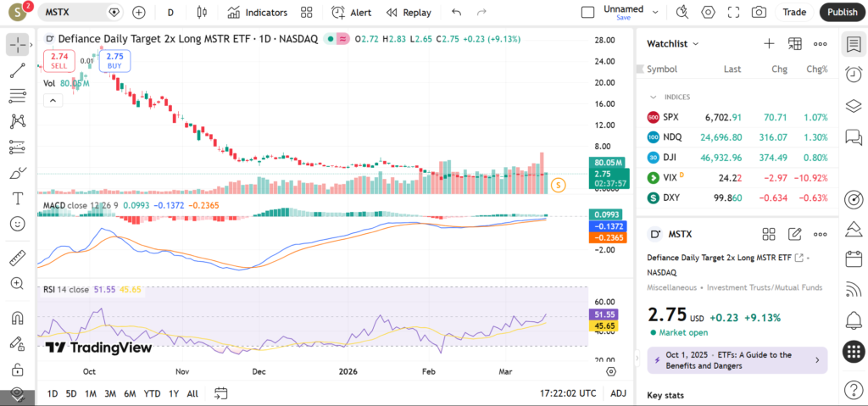Click the undo arrow icon
Viewport: 868px width, 406px height.
click(457, 13)
